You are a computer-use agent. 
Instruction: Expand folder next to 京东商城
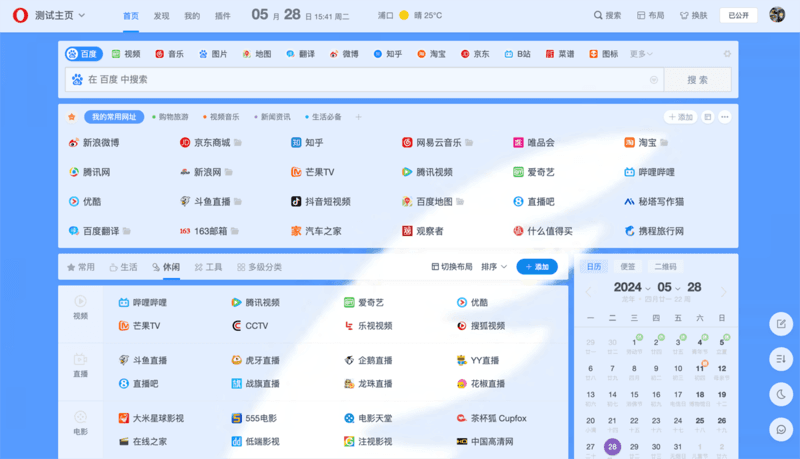(x=238, y=142)
